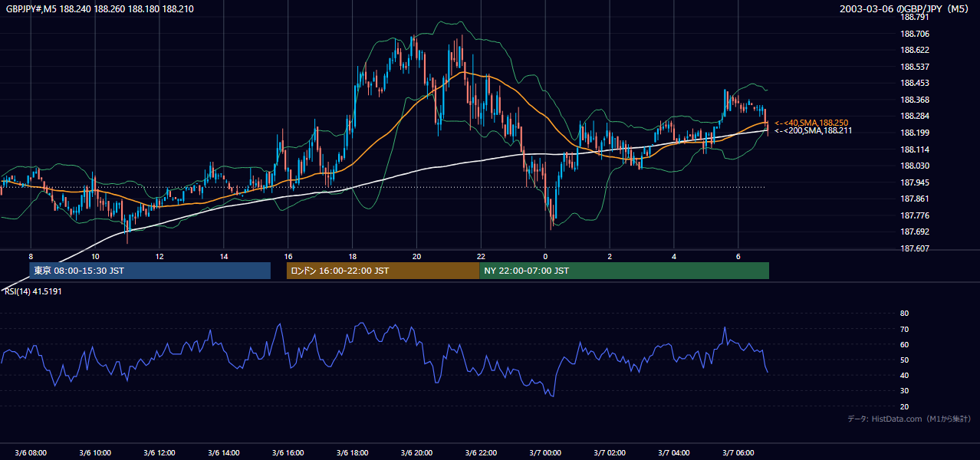Click the 3/7 02:00 date label
Viewport: 980px width, 460px height.
pyautogui.click(x=610, y=453)
